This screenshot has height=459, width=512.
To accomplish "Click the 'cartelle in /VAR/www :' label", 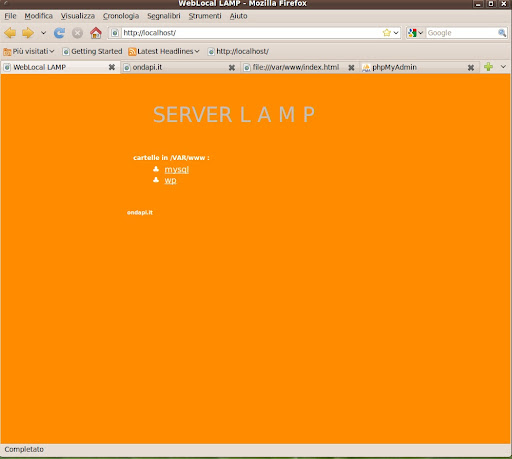I will point(171,158).
